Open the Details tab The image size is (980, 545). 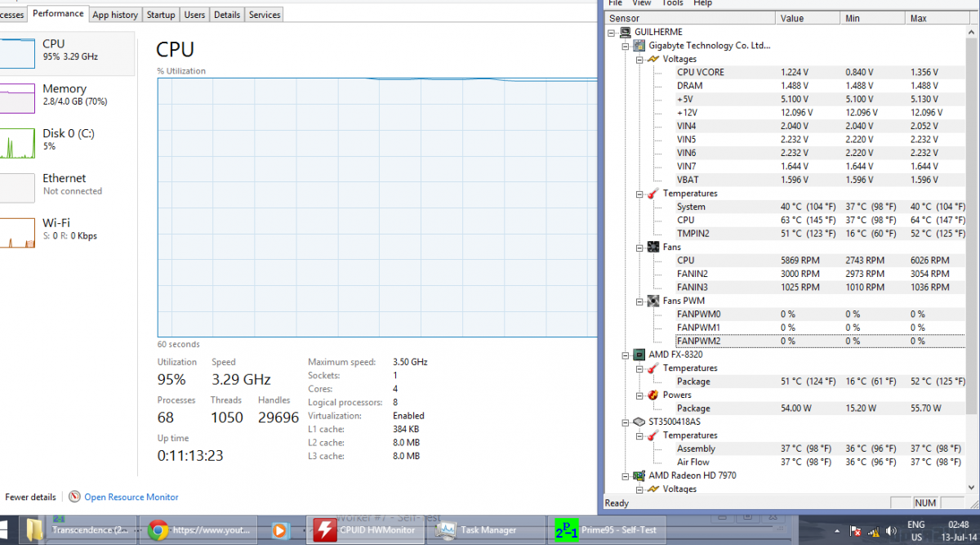(x=227, y=15)
